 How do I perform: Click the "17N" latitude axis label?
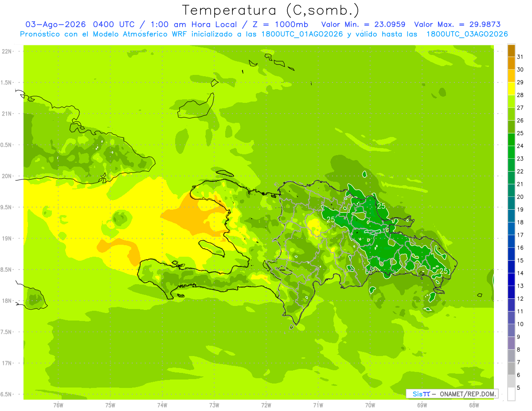(7, 363)
